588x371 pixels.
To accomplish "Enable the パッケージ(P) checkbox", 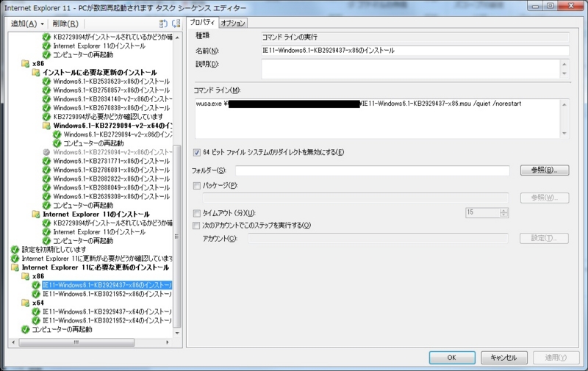I will [196, 185].
